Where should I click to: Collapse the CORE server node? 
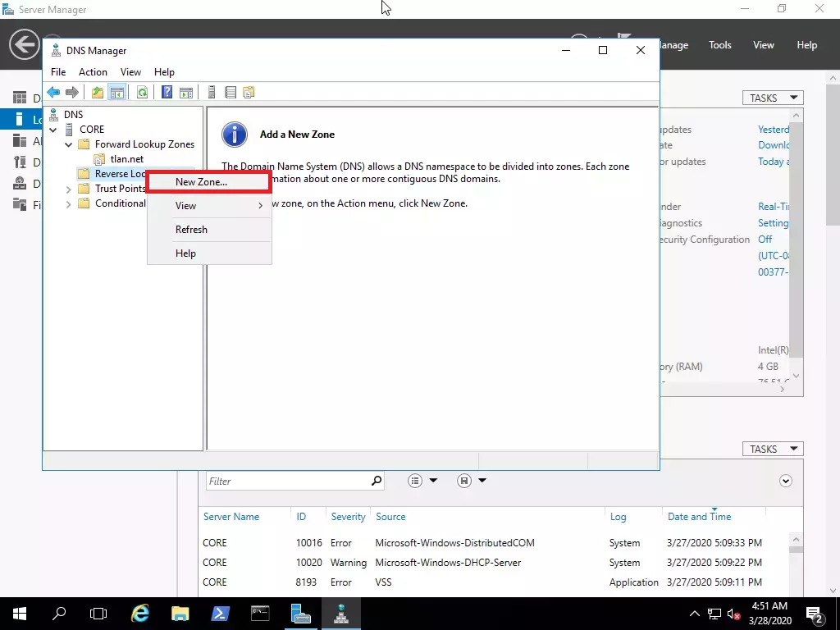[x=53, y=130]
